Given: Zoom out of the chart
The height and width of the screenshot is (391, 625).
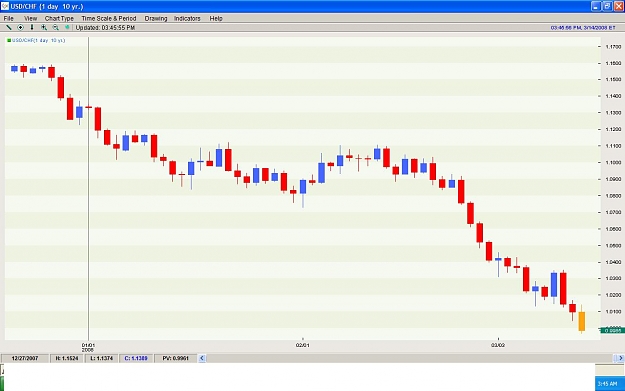Looking at the screenshot, I should [55, 28].
